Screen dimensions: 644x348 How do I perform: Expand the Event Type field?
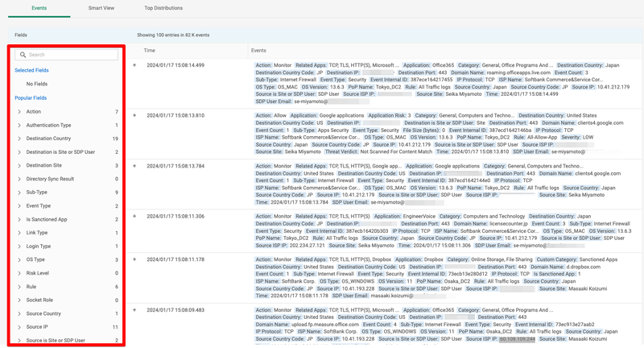pyautogui.click(x=19, y=206)
